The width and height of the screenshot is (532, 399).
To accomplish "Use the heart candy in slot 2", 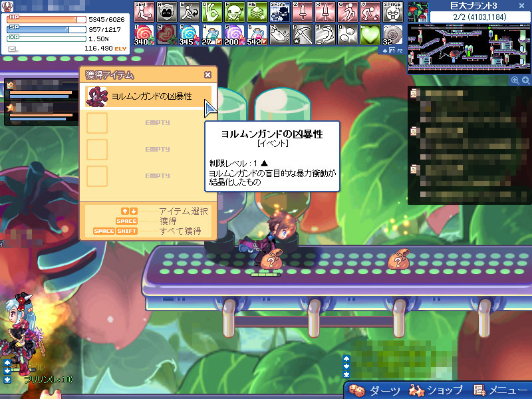I will coord(167,35).
